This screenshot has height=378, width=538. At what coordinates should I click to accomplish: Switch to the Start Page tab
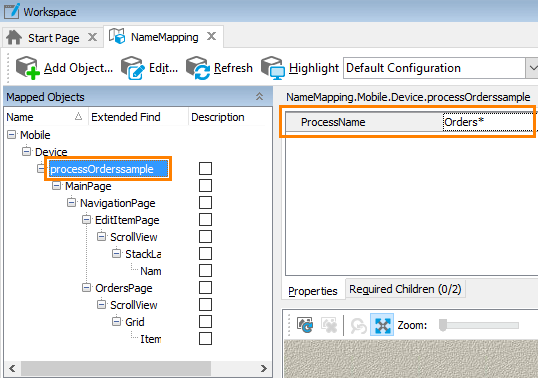54,38
